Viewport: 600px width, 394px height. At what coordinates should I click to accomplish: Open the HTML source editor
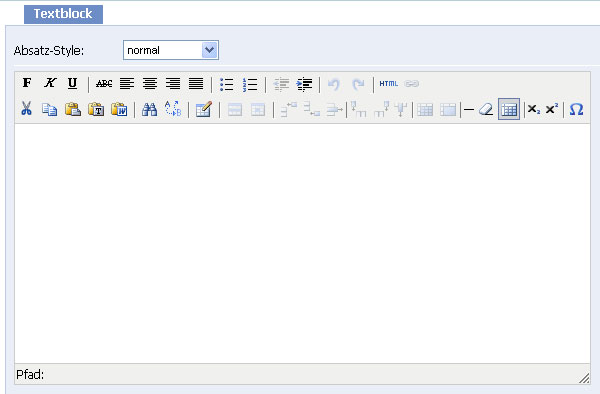pyautogui.click(x=388, y=83)
